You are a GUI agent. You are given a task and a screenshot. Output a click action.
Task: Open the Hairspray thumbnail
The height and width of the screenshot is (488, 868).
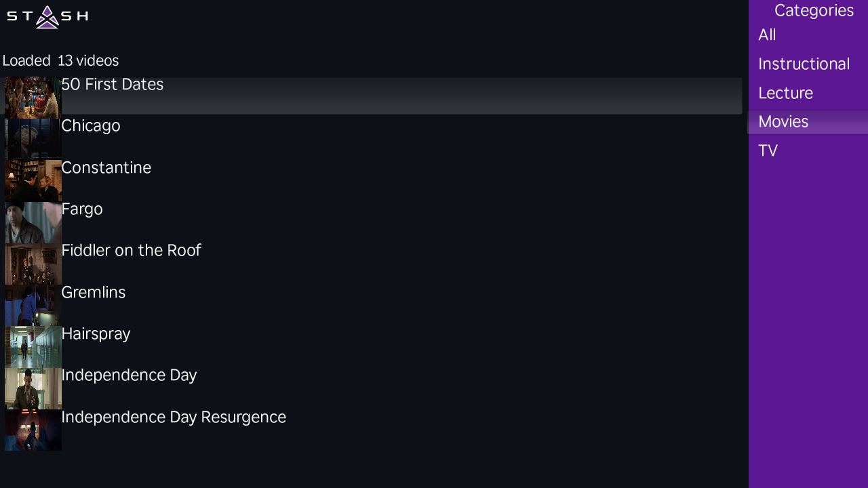(33, 347)
